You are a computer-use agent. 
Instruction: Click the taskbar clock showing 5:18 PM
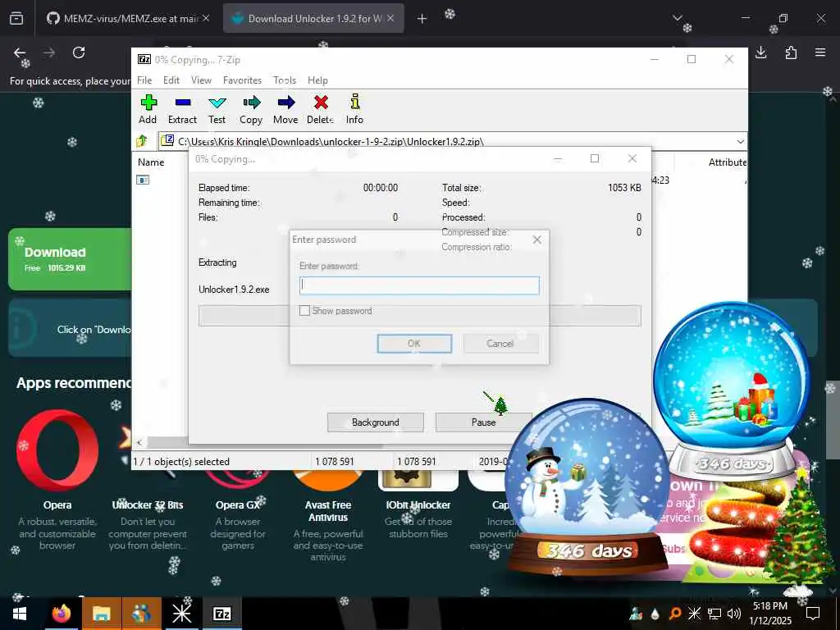pos(769,614)
